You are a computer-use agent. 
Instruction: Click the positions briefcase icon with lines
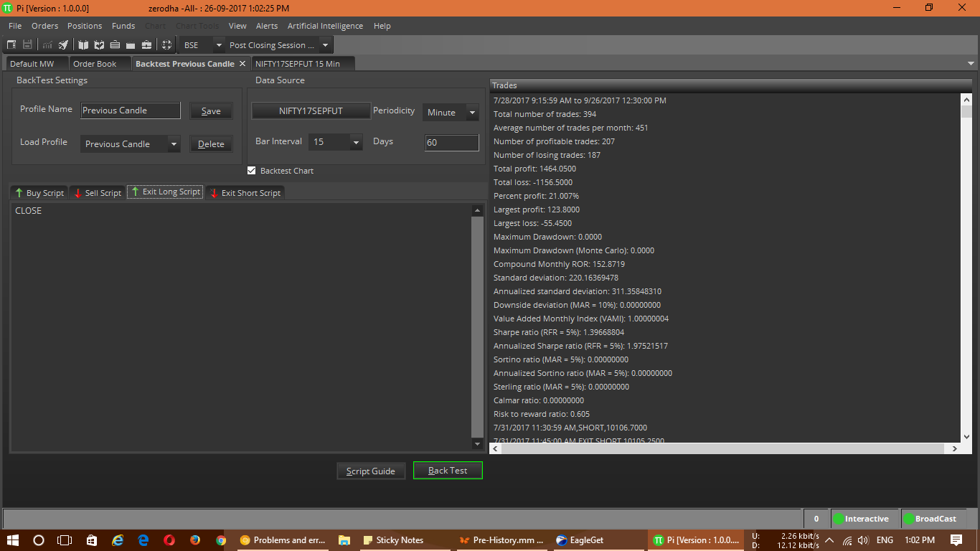pyautogui.click(x=115, y=44)
